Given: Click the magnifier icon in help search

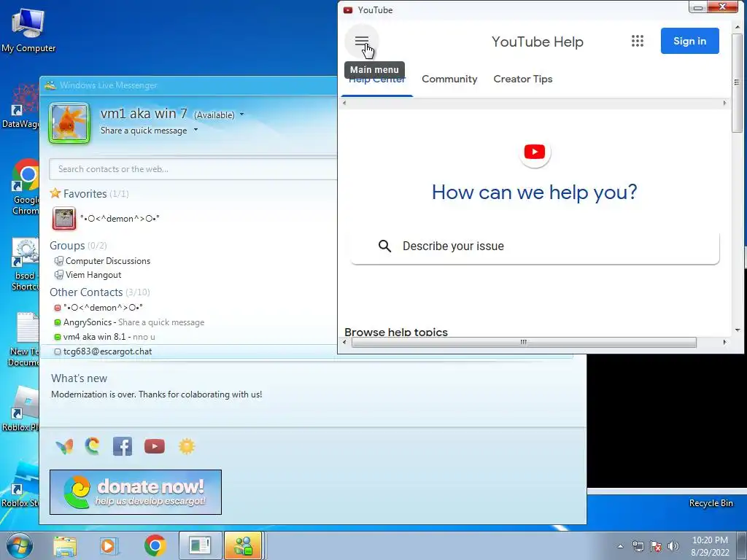Looking at the screenshot, I should tap(384, 246).
